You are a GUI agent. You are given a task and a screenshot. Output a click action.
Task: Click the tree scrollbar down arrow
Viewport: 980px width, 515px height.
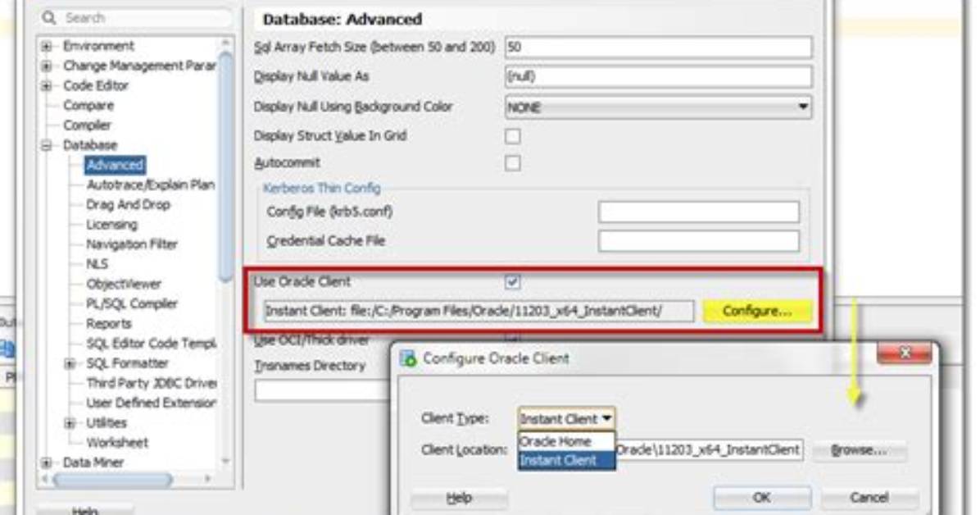226,463
